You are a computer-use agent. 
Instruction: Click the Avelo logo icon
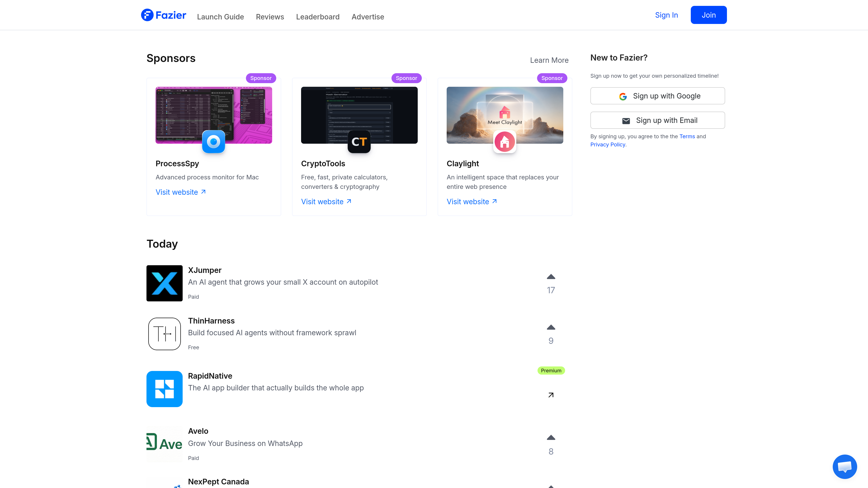164,444
